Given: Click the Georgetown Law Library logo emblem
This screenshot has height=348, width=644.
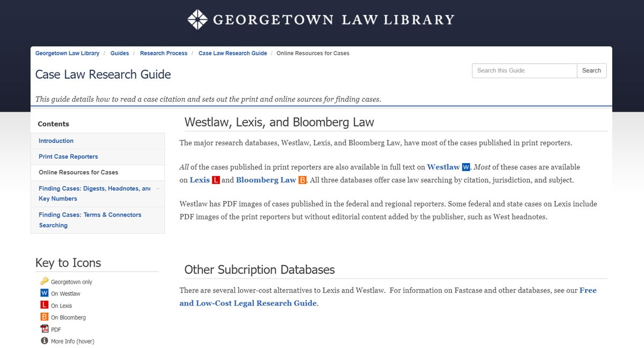Looking at the screenshot, I should (197, 19).
